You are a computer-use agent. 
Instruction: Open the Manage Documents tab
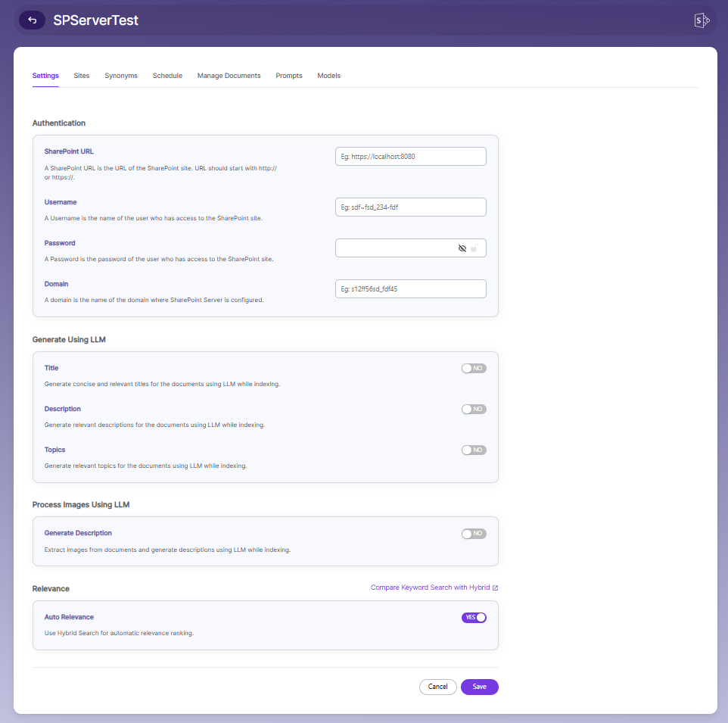229,76
